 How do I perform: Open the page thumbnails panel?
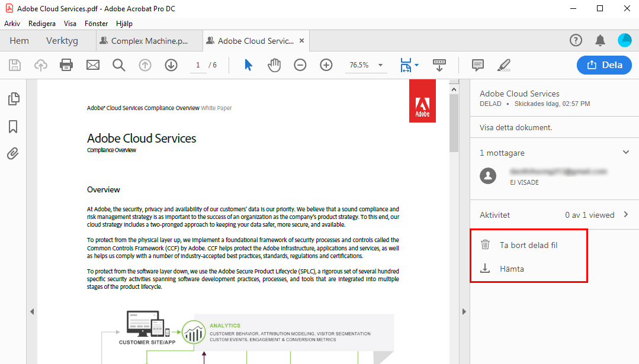14,99
